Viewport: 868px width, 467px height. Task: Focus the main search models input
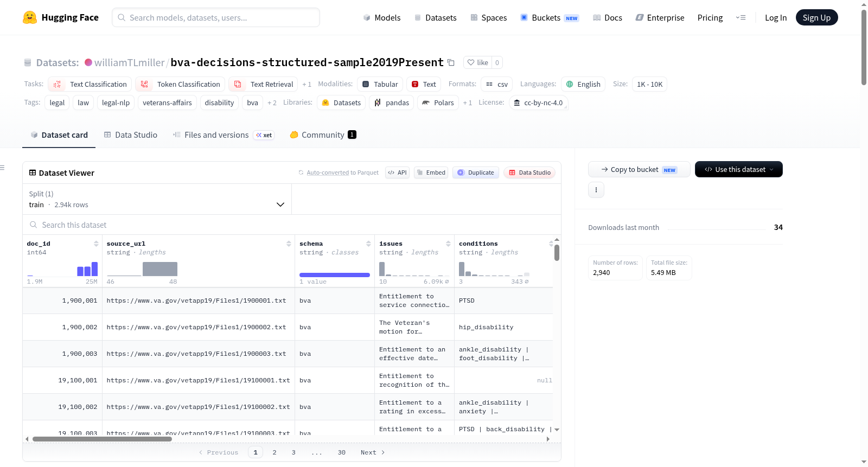(x=216, y=17)
